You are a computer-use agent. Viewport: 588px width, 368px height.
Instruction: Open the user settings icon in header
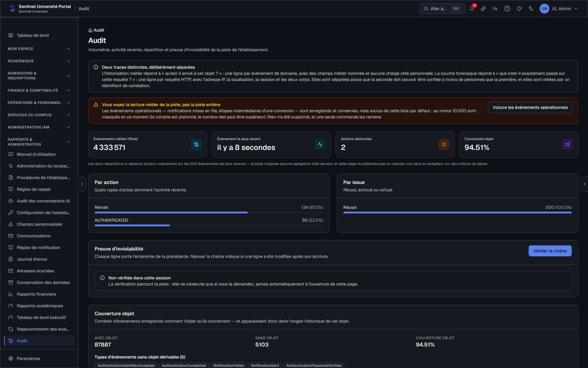click(x=495, y=9)
